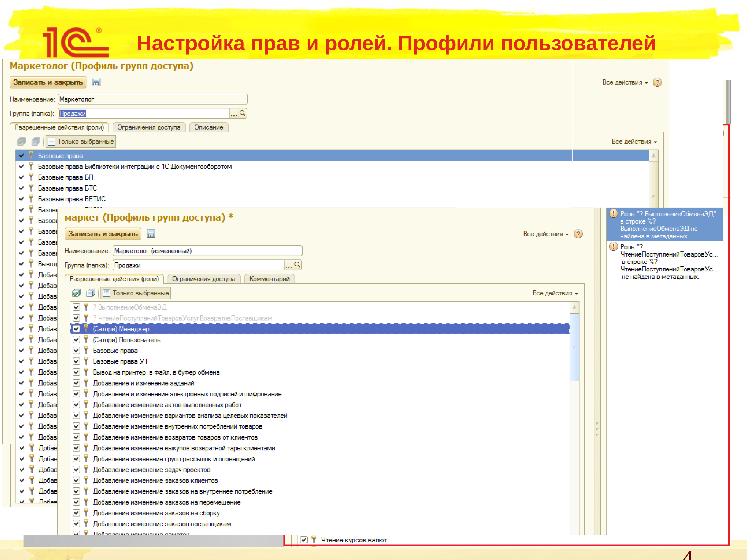The width and height of the screenshot is (747, 560).
Task: Open help with the question mark icon in the маркет window
Action: coord(578,234)
